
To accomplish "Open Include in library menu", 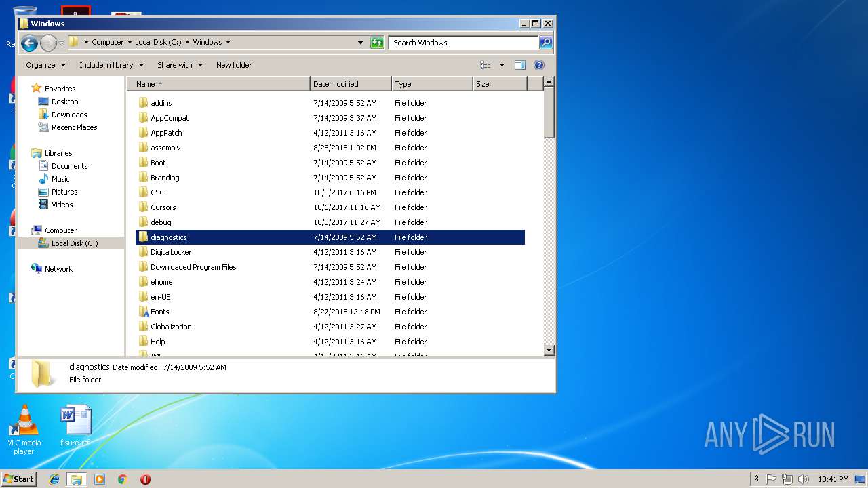I will coord(111,65).
